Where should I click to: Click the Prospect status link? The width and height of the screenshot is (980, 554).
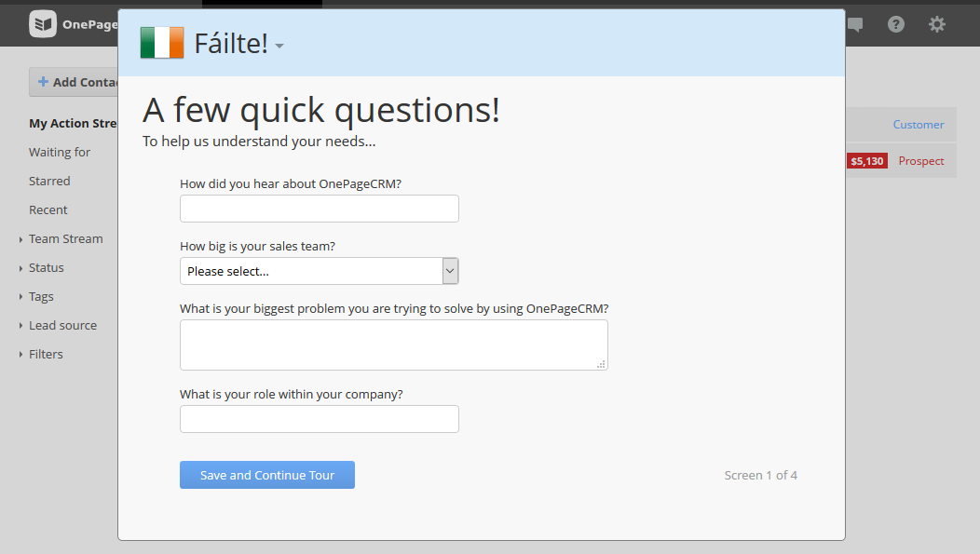click(921, 160)
